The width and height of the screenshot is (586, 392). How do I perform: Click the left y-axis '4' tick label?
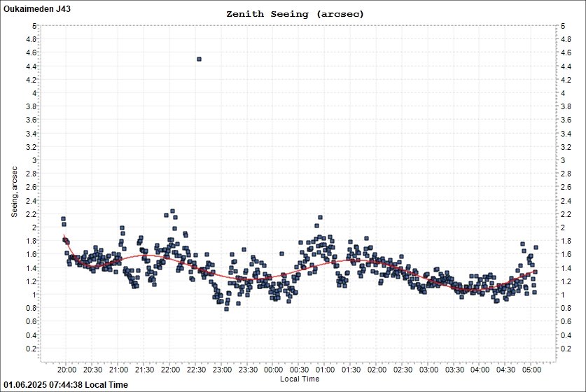pos(34,93)
